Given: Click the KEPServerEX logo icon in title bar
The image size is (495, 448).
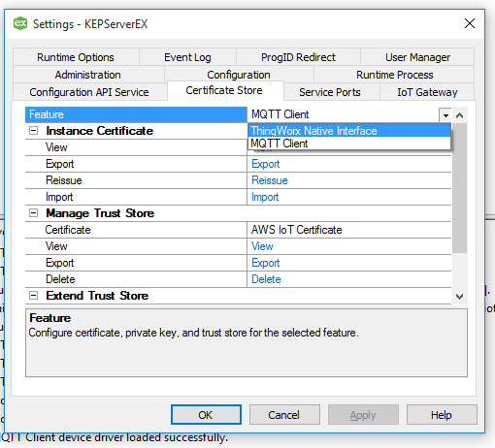Looking at the screenshot, I should click(x=20, y=23).
